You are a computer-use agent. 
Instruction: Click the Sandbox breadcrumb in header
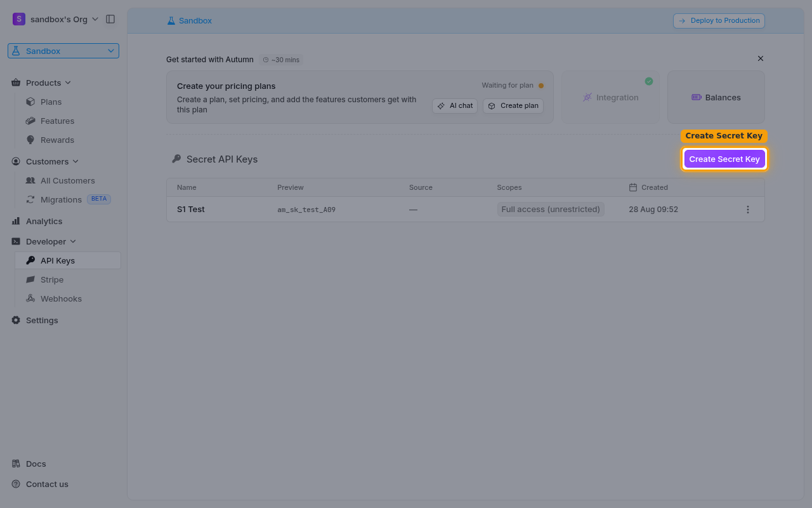(189, 20)
